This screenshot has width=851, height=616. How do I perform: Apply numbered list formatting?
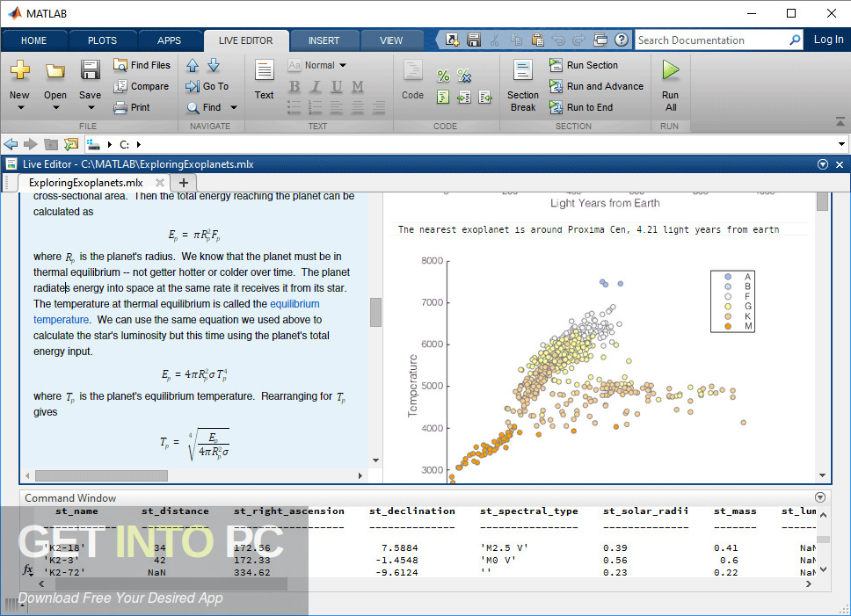(x=316, y=107)
